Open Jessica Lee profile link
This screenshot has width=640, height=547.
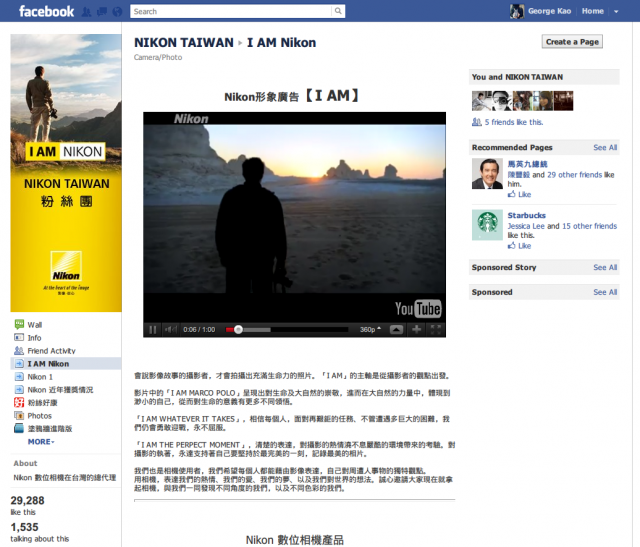click(526, 226)
